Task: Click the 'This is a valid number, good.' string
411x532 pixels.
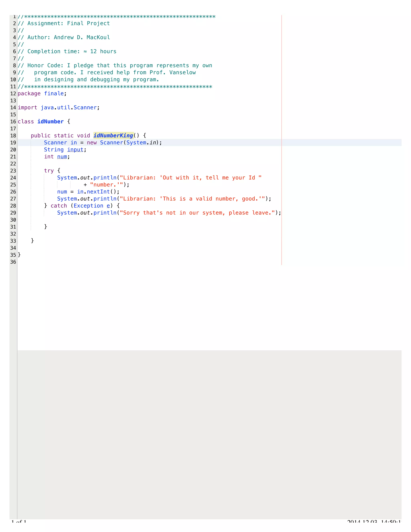Action: point(192,199)
